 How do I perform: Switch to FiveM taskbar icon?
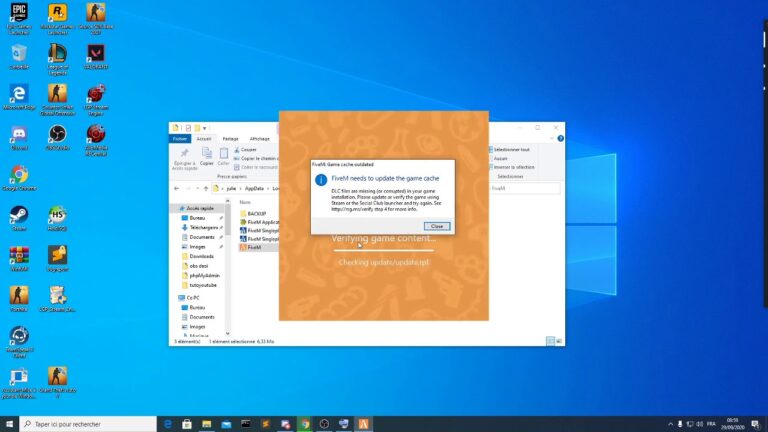click(363, 424)
